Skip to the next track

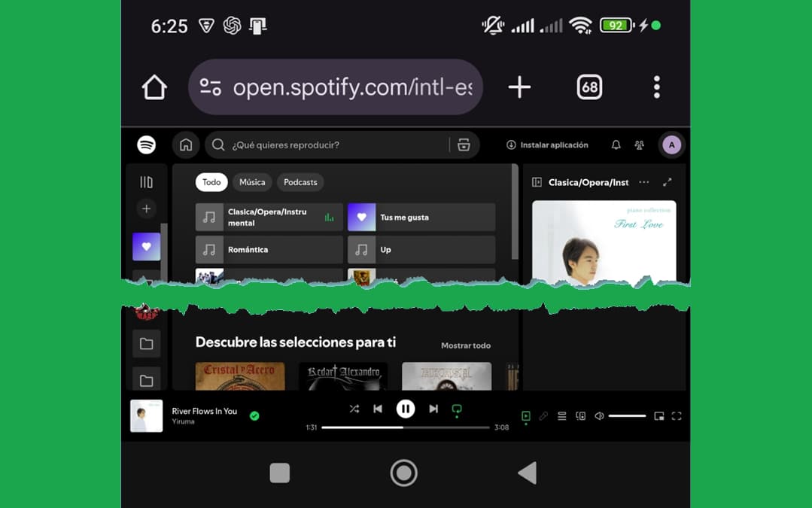coord(433,409)
